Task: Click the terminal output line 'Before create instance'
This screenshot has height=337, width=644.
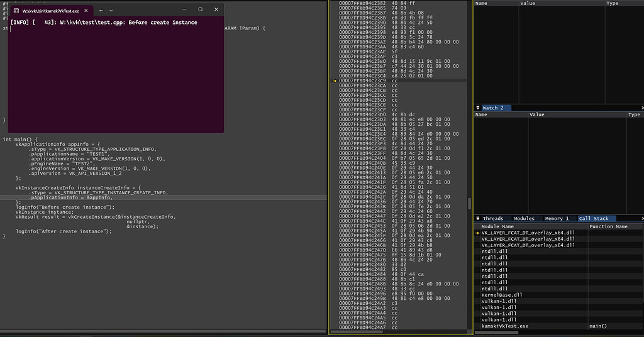Action: [x=104, y=23]
